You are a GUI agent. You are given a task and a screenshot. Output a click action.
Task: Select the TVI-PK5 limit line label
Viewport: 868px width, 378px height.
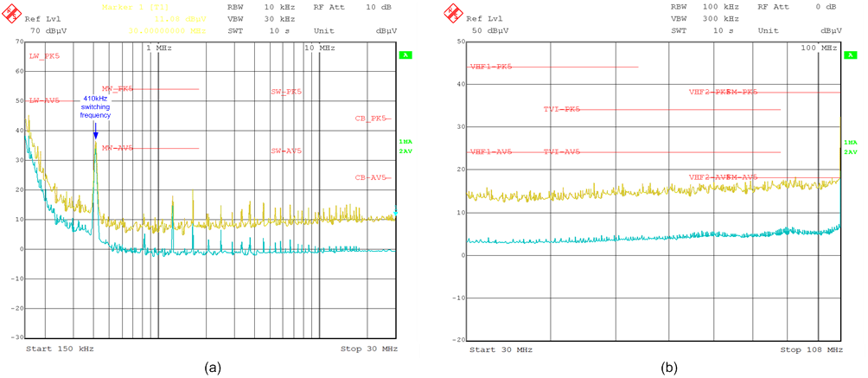562,110
